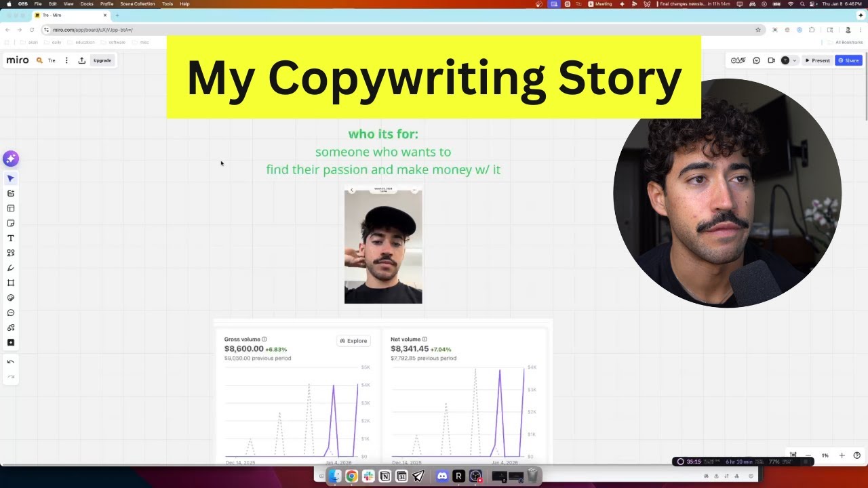Open the software bookmarks folder
868x488 pixels.
[x=113, y=42]
